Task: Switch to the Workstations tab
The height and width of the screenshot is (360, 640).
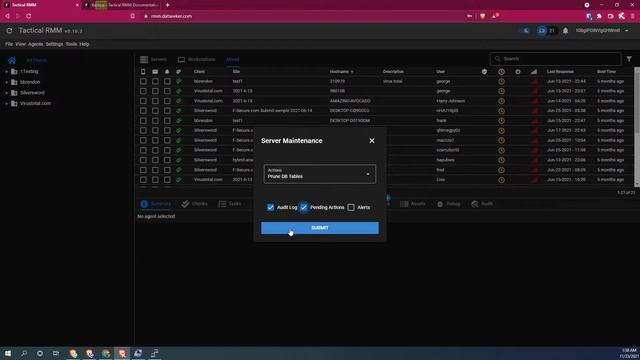Action: click(197, 60)
